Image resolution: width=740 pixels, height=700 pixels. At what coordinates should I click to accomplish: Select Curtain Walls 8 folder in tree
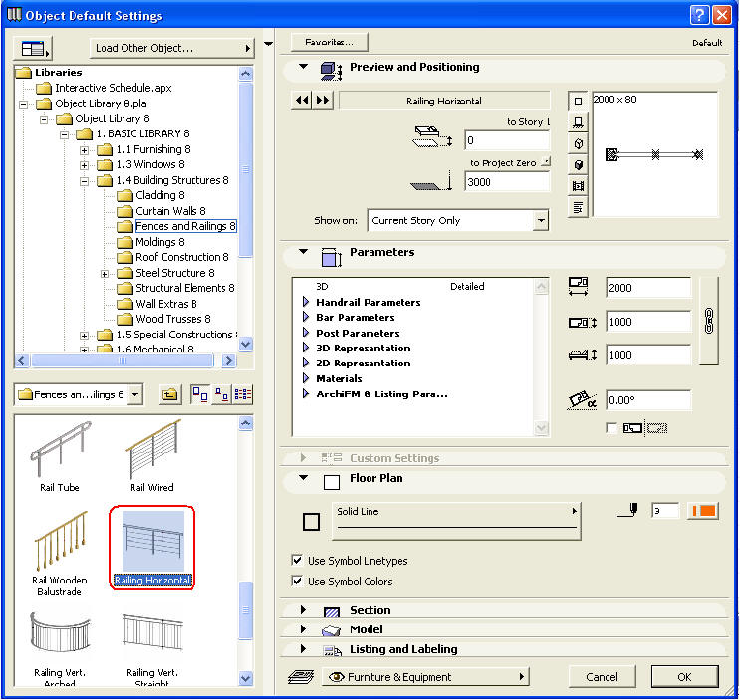coord(170,211)
